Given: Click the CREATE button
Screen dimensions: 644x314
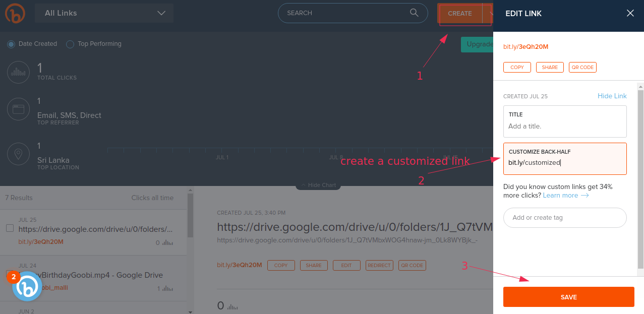Looking at the screenshot, I should [x=459, y=14].
